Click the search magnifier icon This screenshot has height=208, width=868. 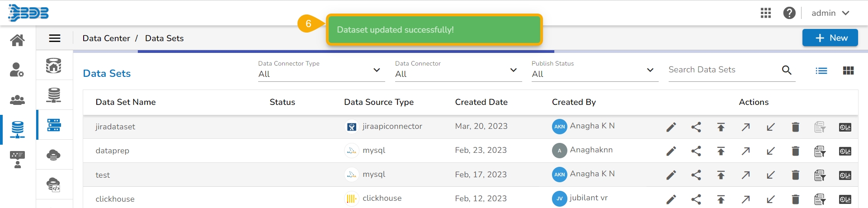[x=787, y=70]
